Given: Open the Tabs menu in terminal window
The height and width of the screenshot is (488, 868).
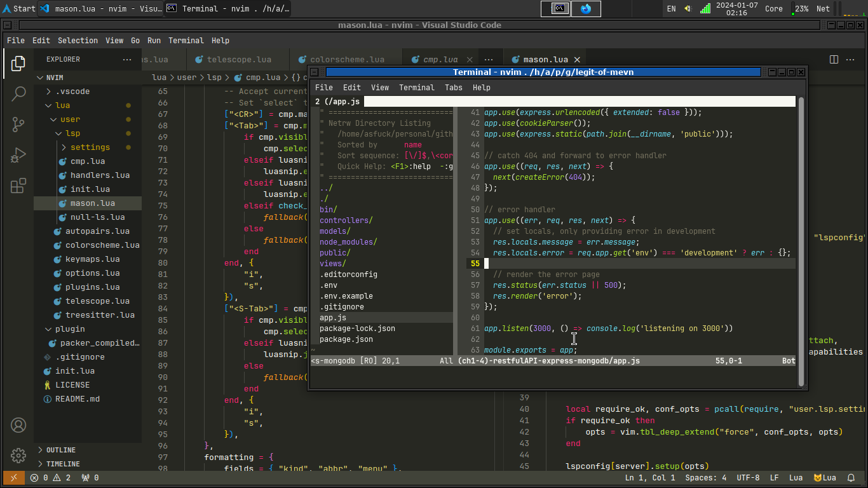Looking at the screenshot, I should point(453,88).
